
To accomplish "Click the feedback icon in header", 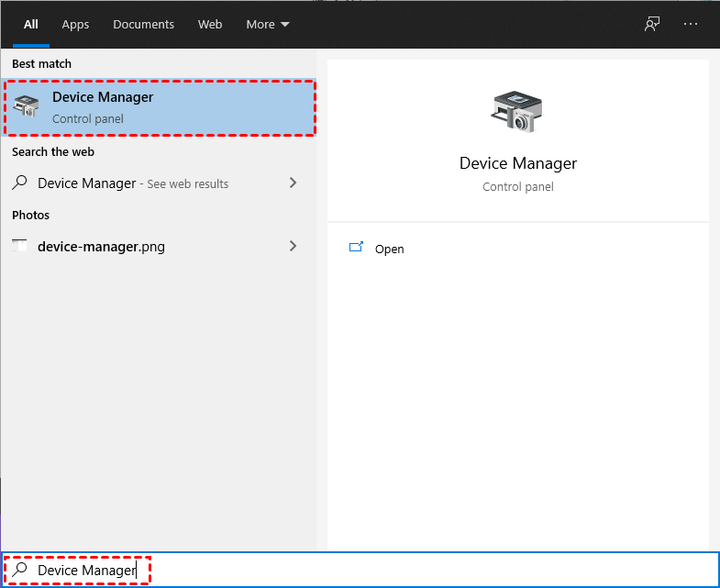I will pyautogui.click(x=652, y=25).
